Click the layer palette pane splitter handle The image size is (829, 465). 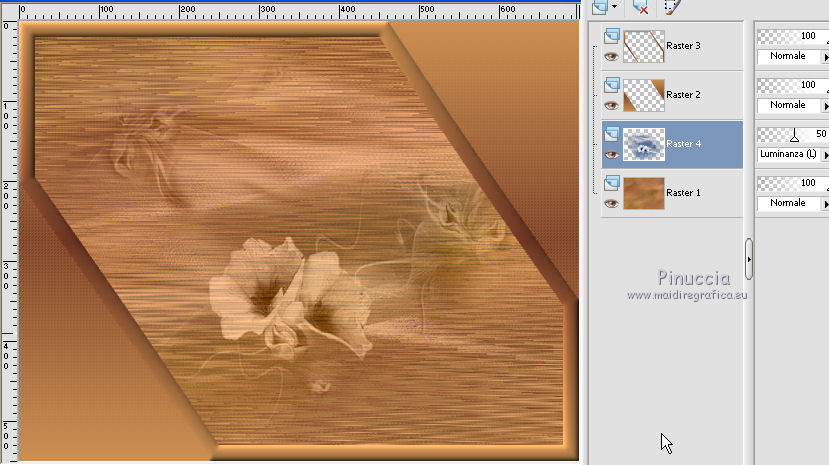click(749, 259)
